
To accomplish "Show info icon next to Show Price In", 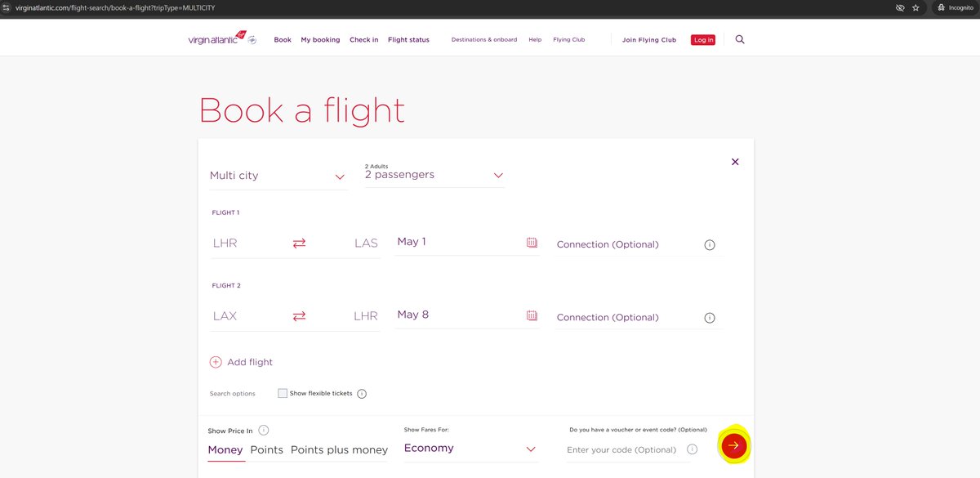I will pos(264,431).
